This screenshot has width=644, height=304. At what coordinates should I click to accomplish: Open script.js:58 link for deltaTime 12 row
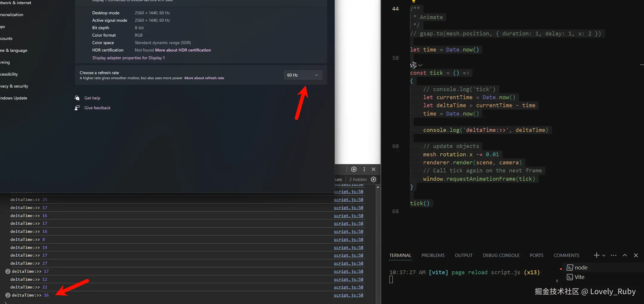pyautogui.click(x=348, y=279)
